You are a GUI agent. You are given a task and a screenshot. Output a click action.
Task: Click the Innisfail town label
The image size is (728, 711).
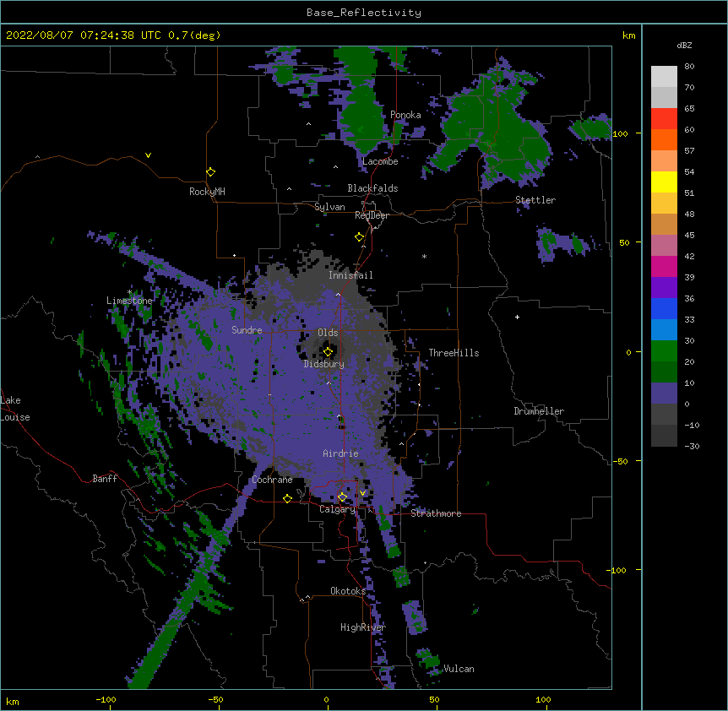point(350,275)
